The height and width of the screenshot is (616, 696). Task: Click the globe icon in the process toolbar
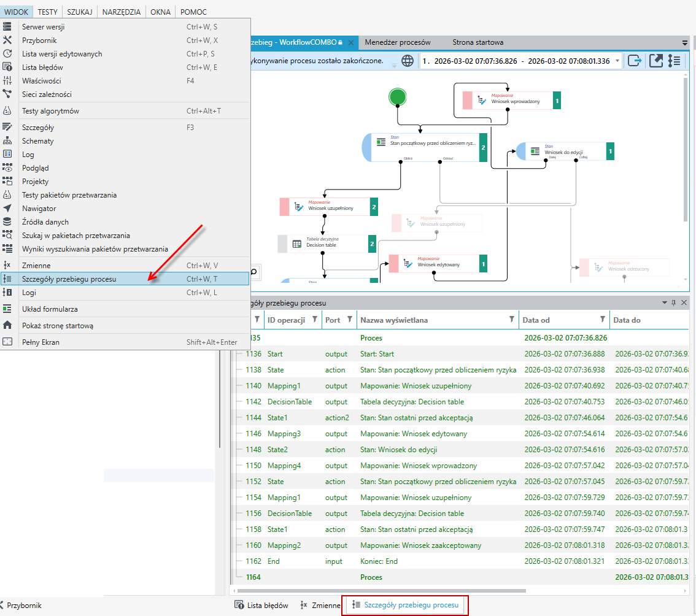point(407,61)
